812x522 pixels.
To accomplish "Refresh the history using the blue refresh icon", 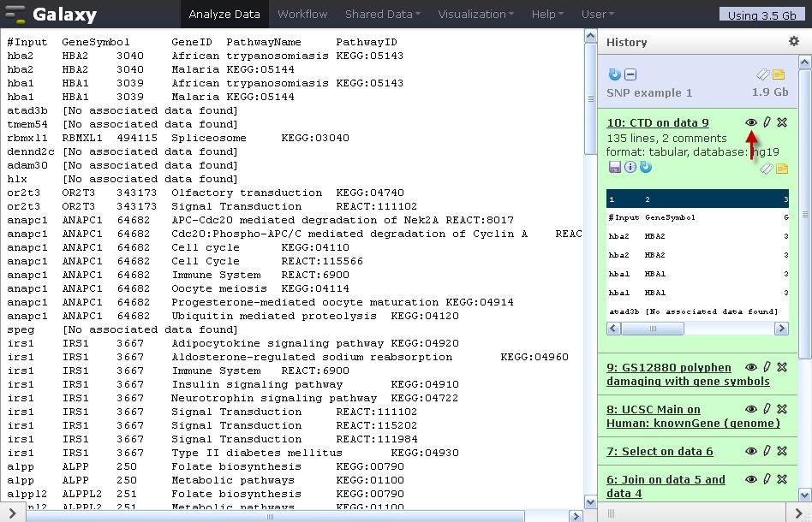I will 614,74.
